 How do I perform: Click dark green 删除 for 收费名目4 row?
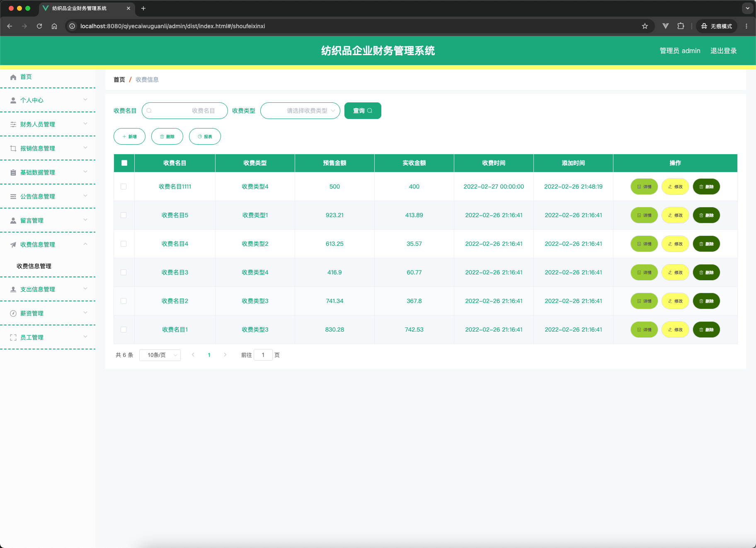click(706, 244)
